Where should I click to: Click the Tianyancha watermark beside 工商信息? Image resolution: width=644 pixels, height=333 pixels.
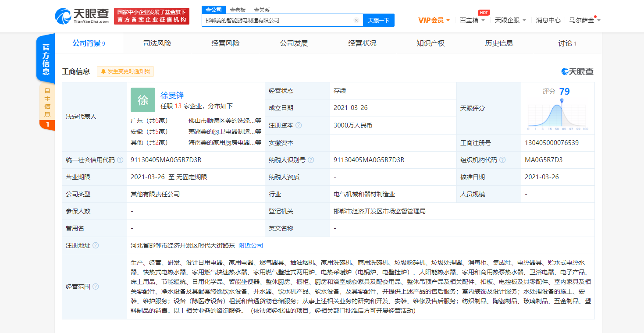[x=578, y=71]
